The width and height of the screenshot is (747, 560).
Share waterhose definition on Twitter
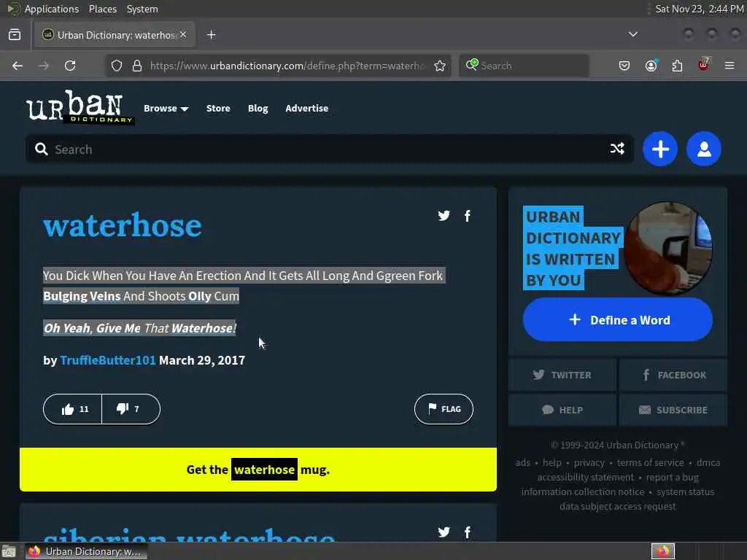pyautogui.click(x=444, y=216)
